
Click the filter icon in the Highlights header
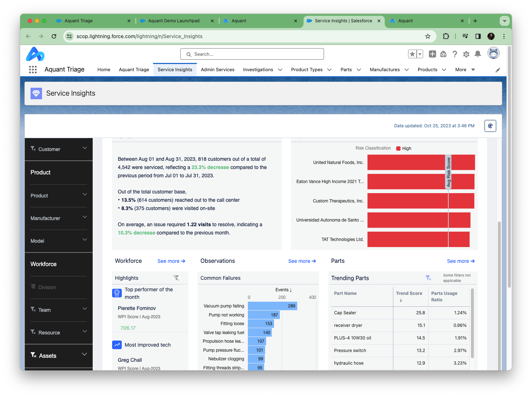(176, 278)
